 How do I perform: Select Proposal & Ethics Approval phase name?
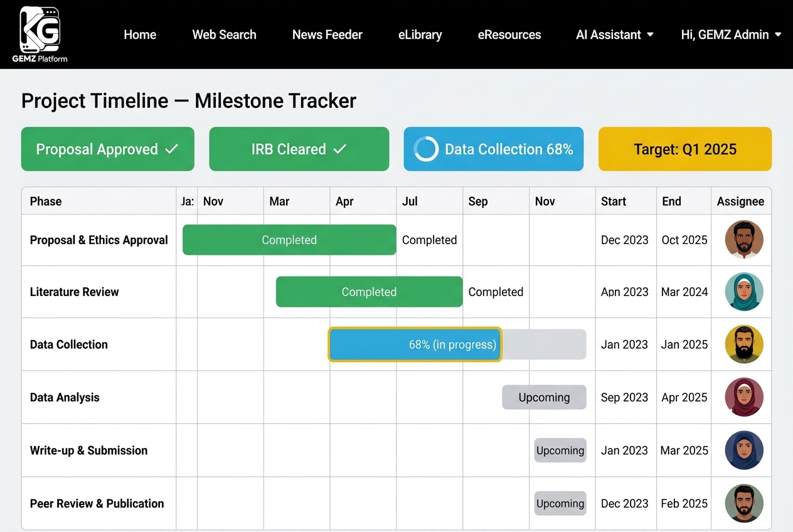99,240
